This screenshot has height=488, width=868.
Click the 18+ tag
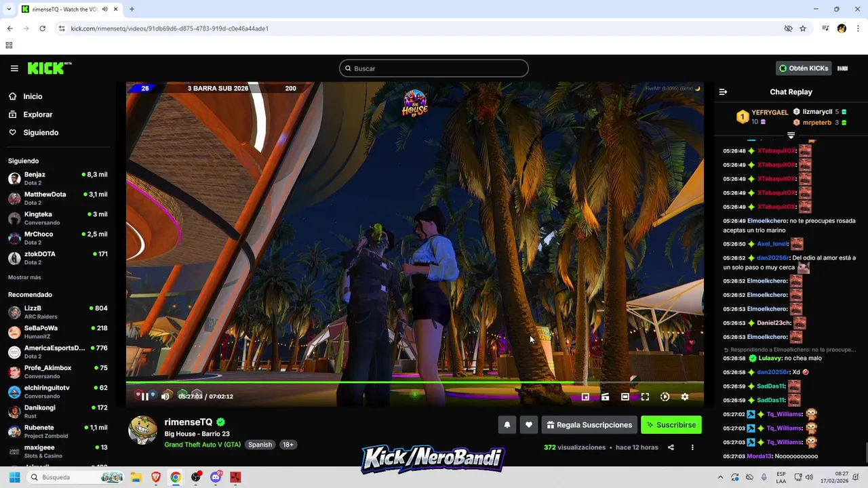[288, 445]
